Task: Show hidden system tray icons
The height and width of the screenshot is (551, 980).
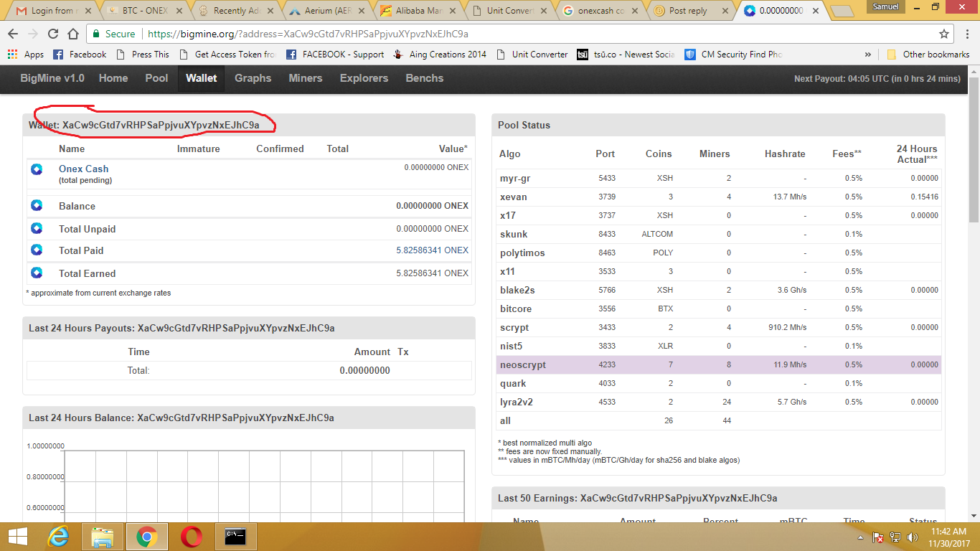Action: point(860,537)
